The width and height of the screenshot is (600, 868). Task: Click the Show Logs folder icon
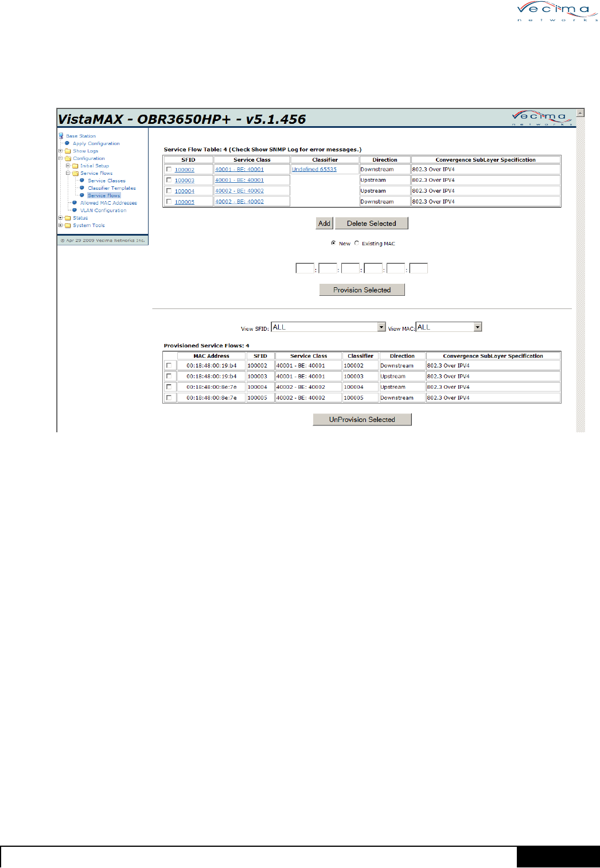coord(68,151)
